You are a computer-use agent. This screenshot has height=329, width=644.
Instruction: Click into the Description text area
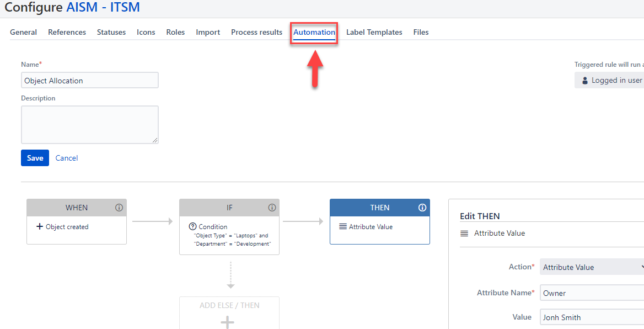coord(89,125)
